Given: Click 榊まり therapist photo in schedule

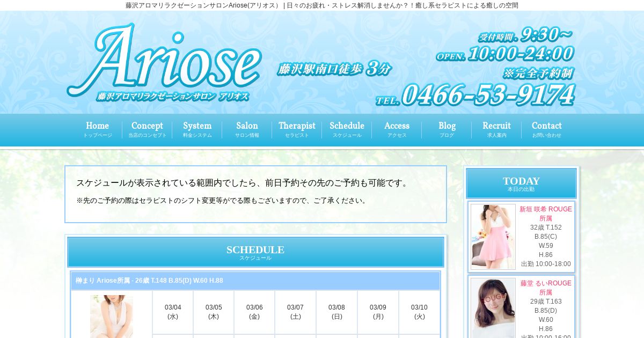Looking at the screenshot, I should coord(112,317).
